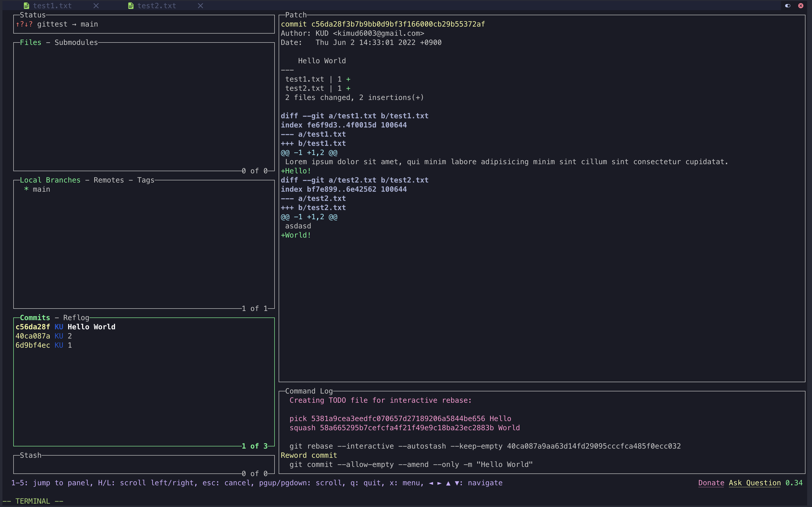Close the test1.txt tab

tap(96, 6)
